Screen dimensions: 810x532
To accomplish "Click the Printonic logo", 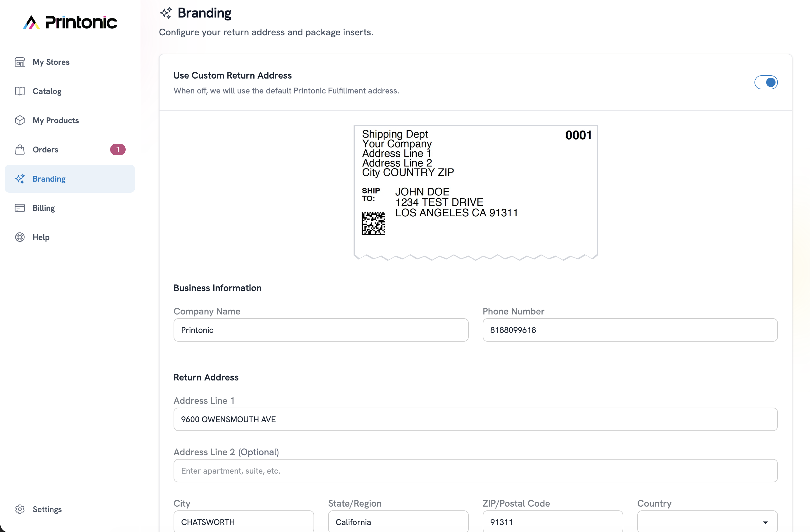I will click(x=70, y=22).
